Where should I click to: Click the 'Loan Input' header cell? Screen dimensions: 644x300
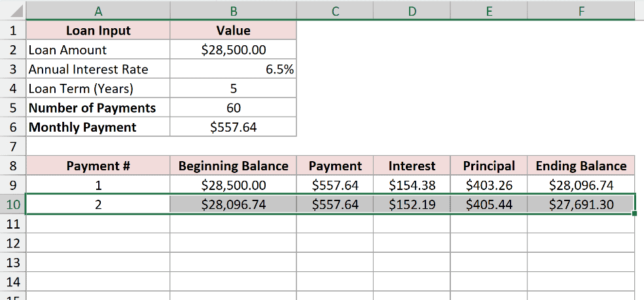click(x=98, y=30)
